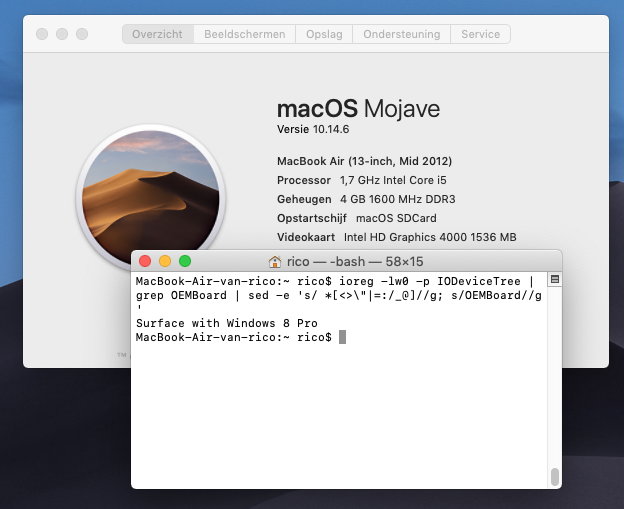
Task: Click the Terminal split pane icon
Action: pyautogui.click(x=555, y=279)
